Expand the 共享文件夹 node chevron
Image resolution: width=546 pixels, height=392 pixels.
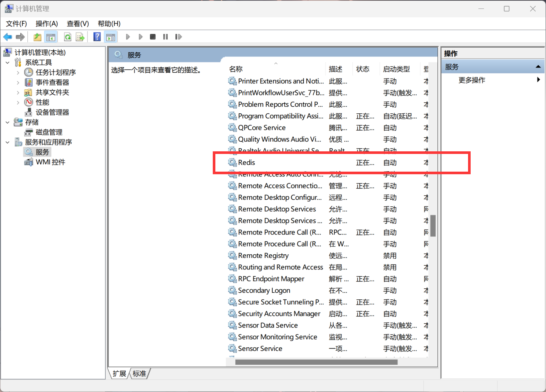(18, 92)
